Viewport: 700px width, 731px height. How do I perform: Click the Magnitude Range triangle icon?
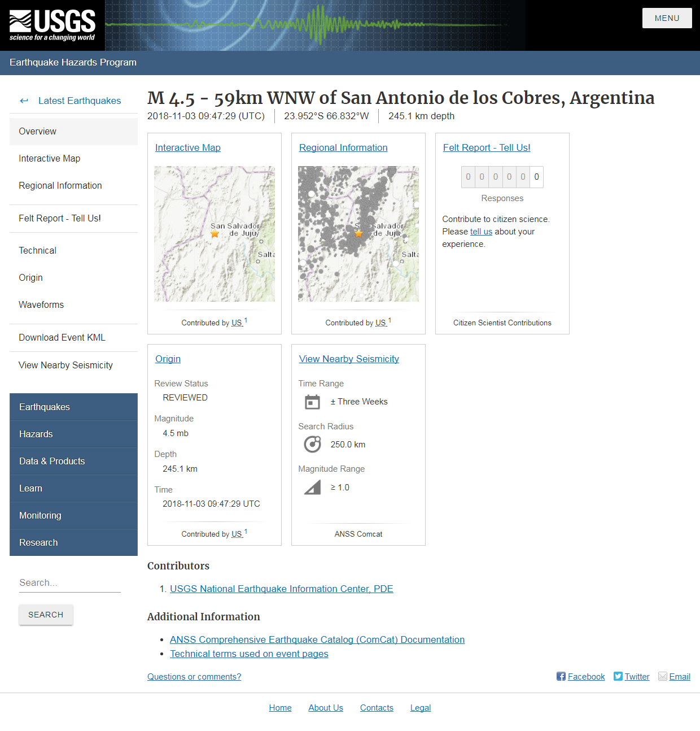pos(312,487)
